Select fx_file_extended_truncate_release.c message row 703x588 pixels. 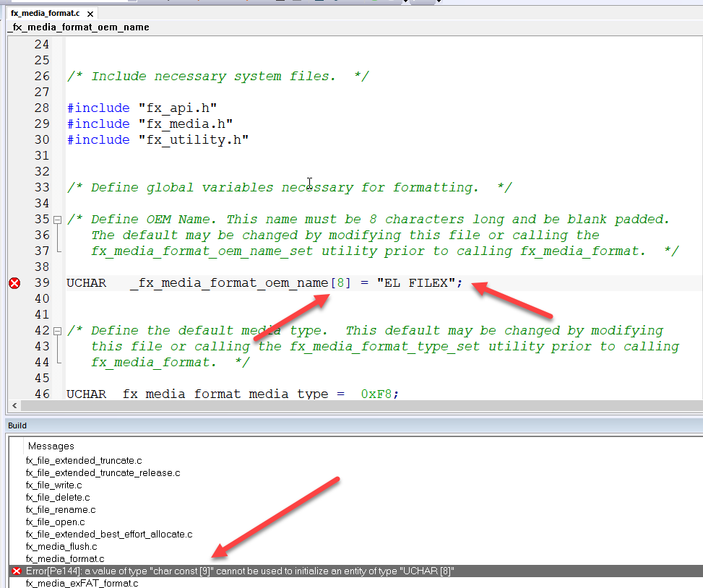point(103,473)
